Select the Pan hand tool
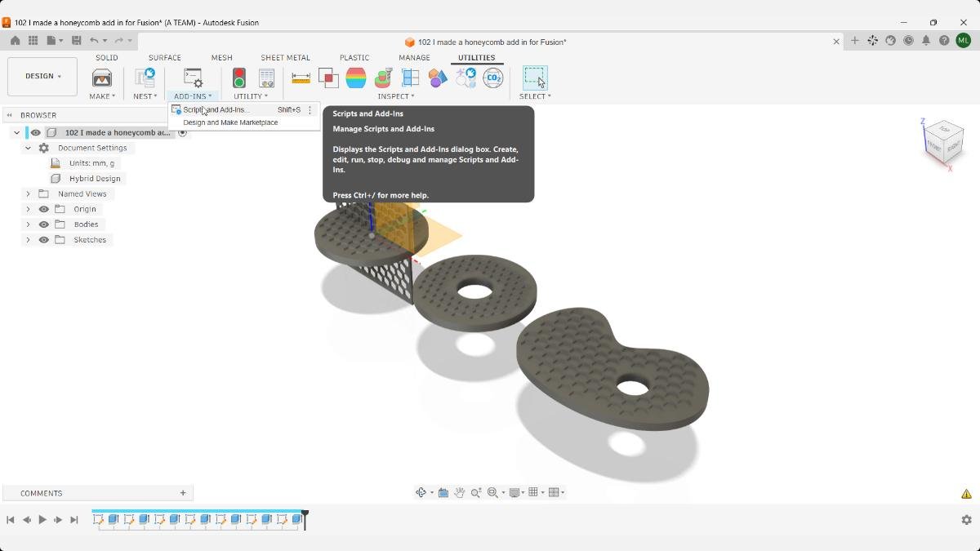980x551 pixels. (x=460, y=492)
